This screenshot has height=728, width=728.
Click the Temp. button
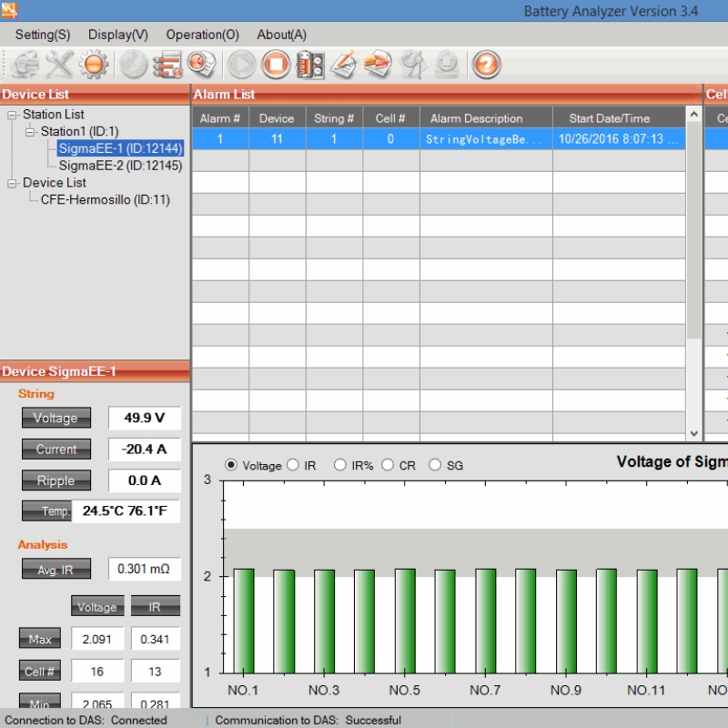pos(47,511)
